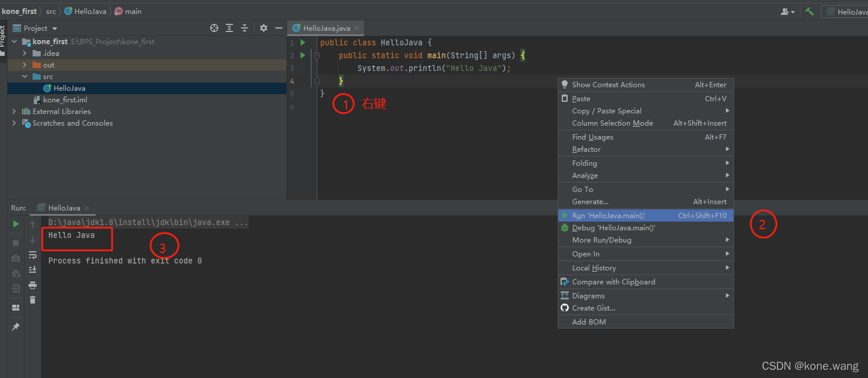Click the java.exe command line link in console

[148, 223]
